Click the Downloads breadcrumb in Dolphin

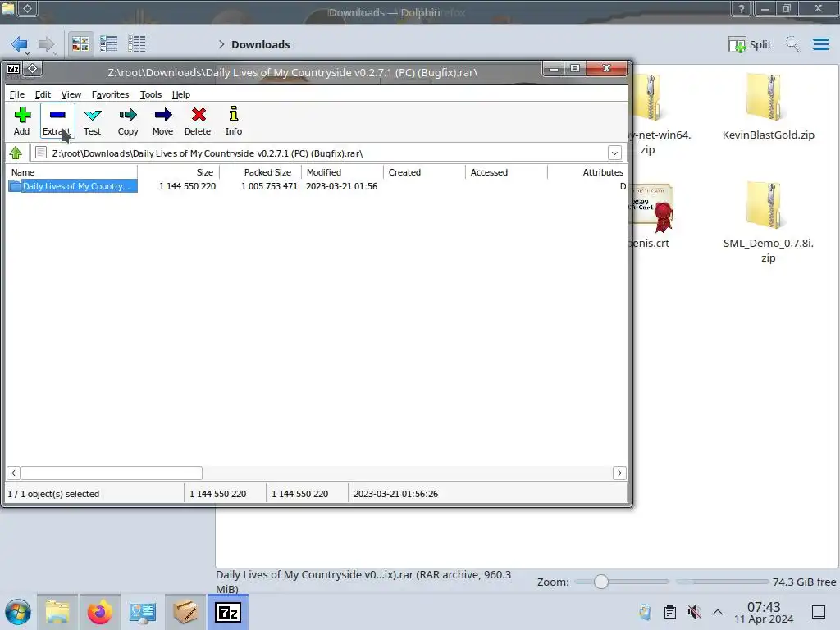(260, 44)
